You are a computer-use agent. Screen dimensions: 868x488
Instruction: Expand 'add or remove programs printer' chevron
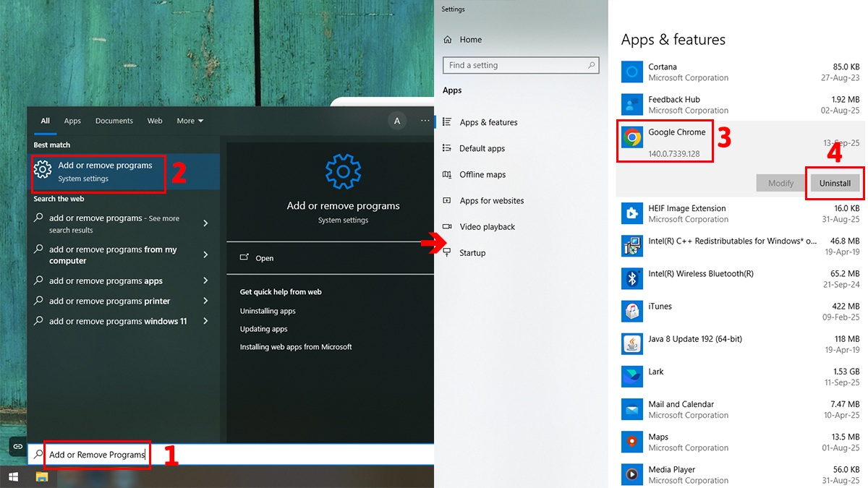click(x=205, y=301)
